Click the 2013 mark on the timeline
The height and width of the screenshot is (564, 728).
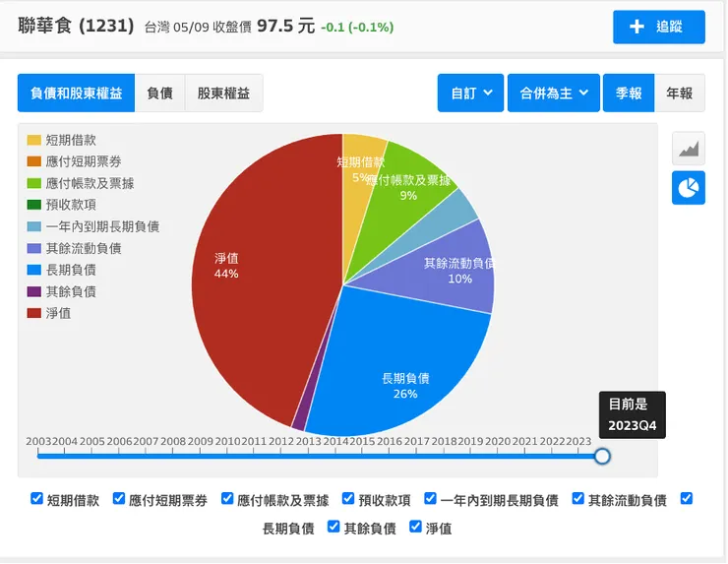(x=308, y=441)
